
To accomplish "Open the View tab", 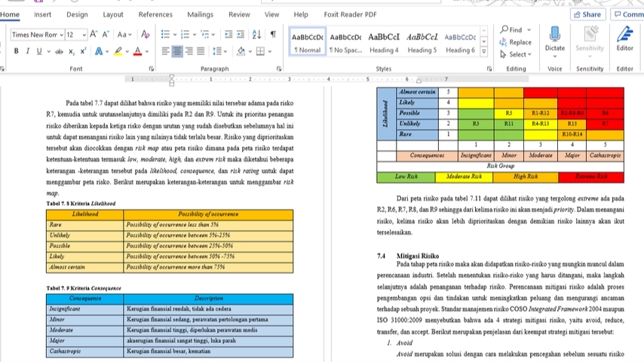I will coord(271,14).
